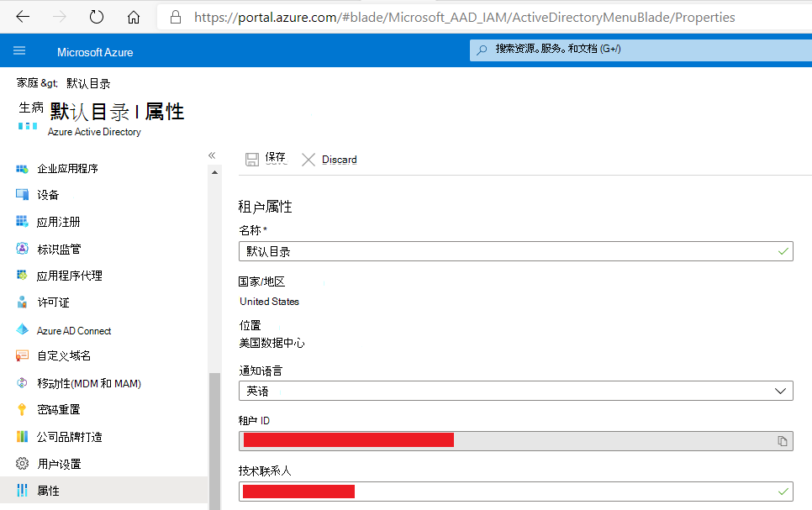This screenshot has height=510, width=812.
Task: Open 自定义域名 menu item
Action: pos(64,355)
